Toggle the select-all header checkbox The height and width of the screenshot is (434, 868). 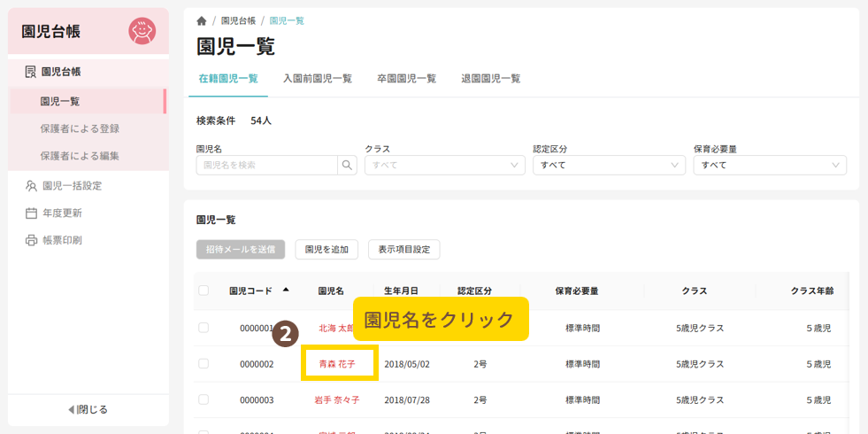tap(204, 291)
